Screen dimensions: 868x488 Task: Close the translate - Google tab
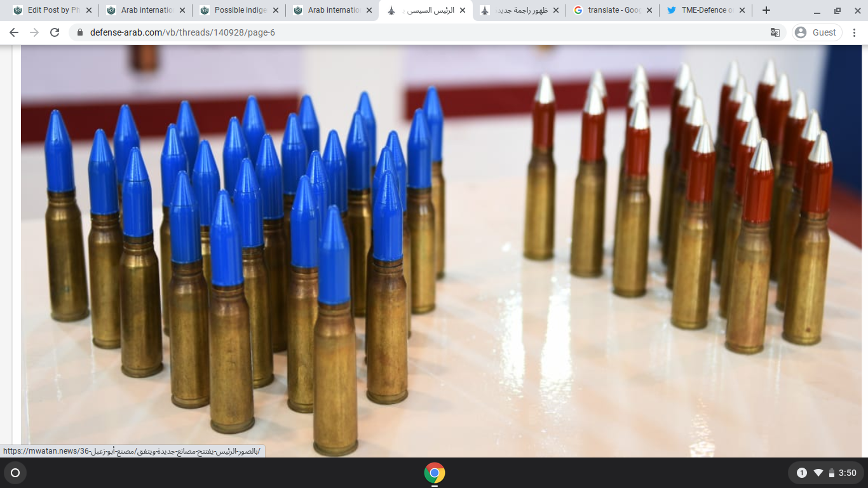tap(649, 10)
